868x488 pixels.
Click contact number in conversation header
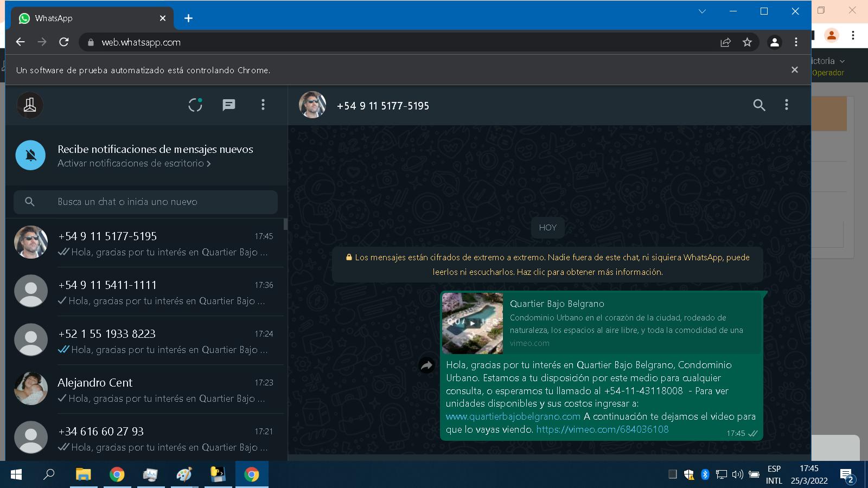click(383, 106)
